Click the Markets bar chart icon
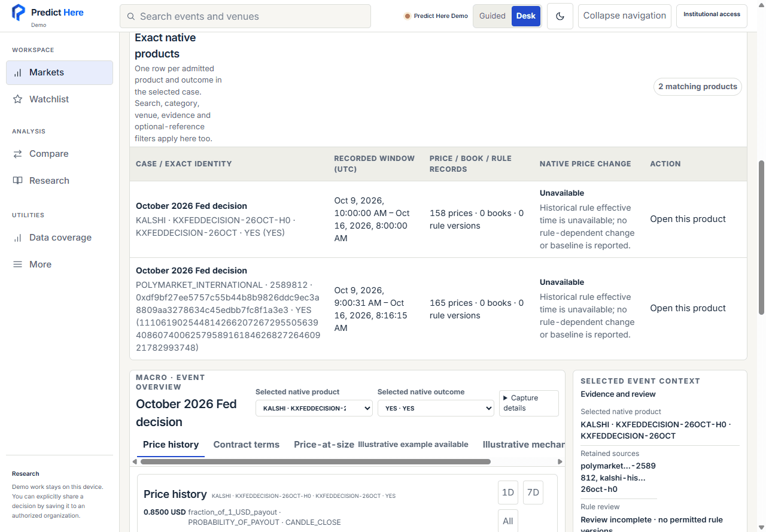This screenshot has height=532, width=766. pyautogui.click(x=18, y=72)
